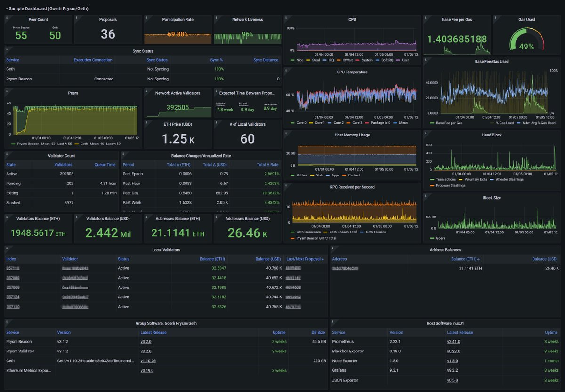Click the info icon on Proposals panel
Image resolution: width=565 pixels, height=392 pixels.
(x=76, y=17)
